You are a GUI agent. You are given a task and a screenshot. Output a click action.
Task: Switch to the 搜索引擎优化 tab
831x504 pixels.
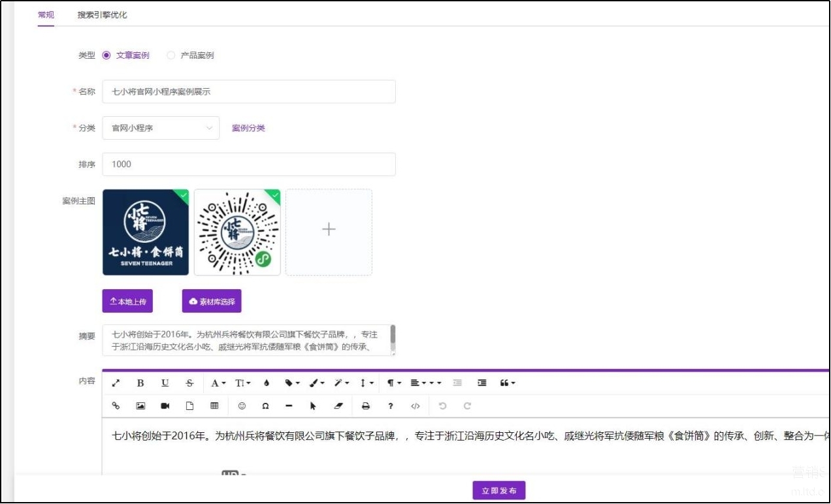point(103,15)
